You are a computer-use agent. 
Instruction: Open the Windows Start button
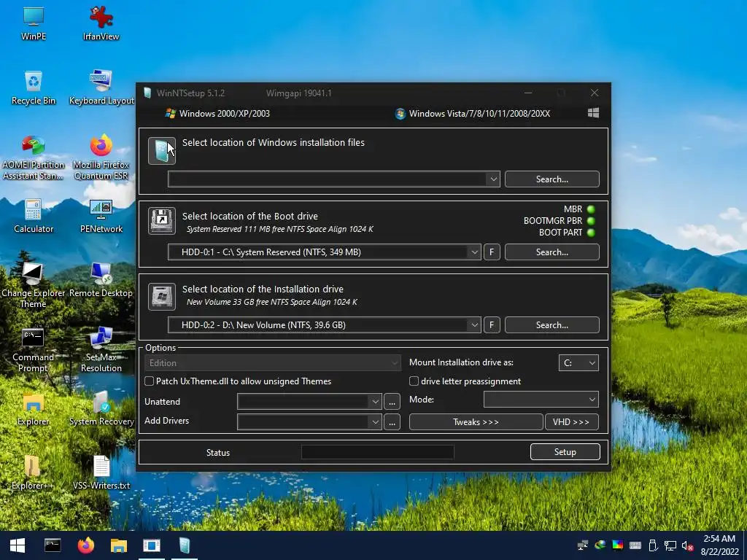(18, 545)
